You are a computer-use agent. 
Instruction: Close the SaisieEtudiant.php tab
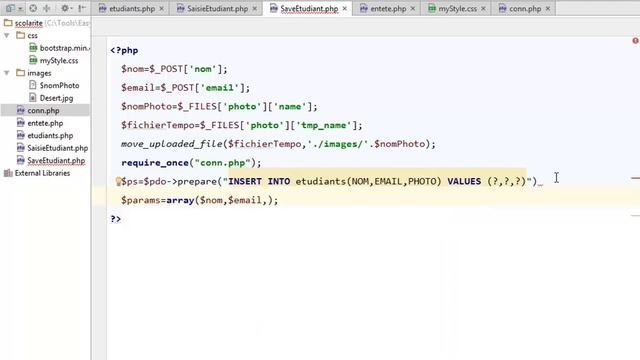pyautogui.click(x=255, y=9)
